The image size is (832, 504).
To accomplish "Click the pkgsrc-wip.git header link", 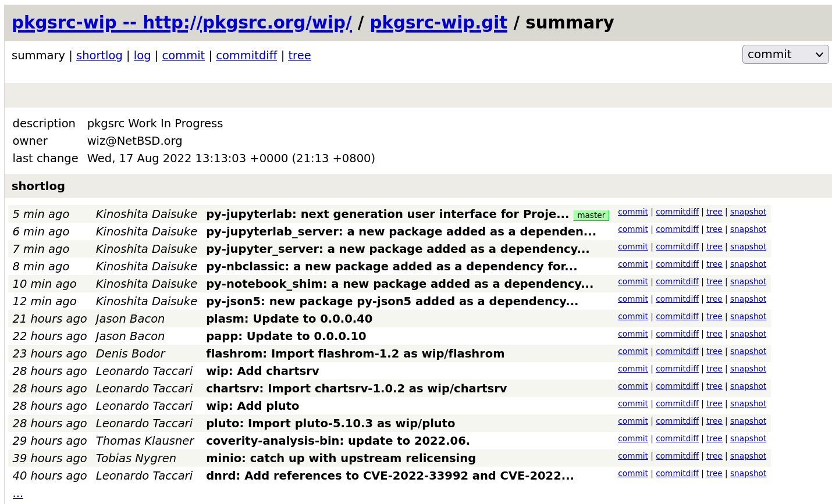I will [x=438, y=23].
